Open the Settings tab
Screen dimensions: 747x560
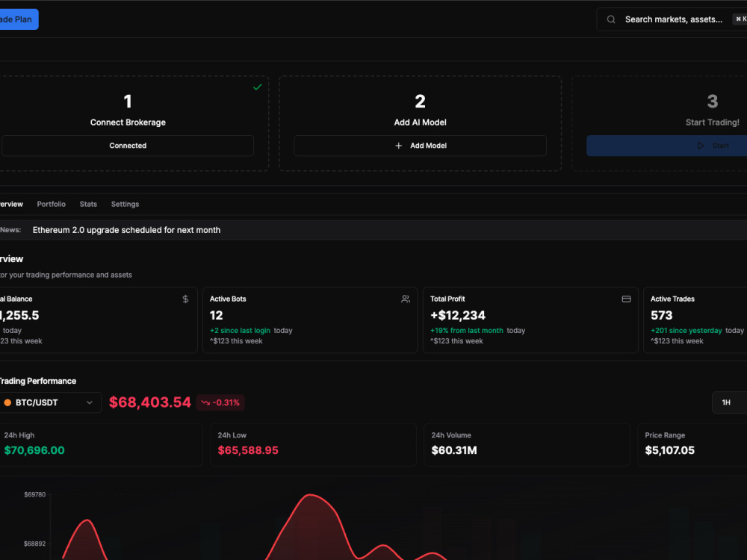pos(125,205)
